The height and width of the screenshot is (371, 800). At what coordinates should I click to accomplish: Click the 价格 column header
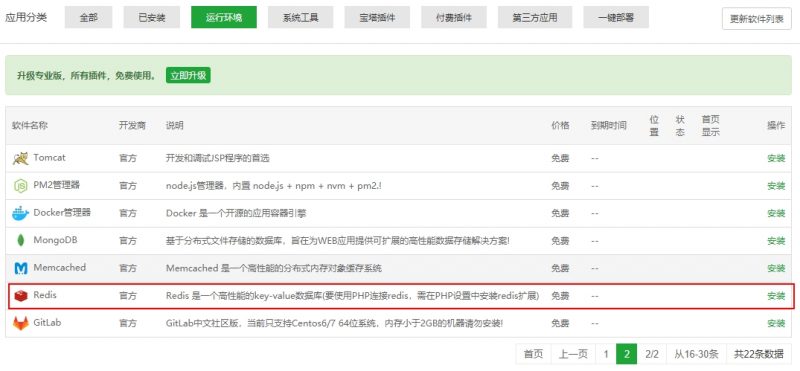coord(560,126)
